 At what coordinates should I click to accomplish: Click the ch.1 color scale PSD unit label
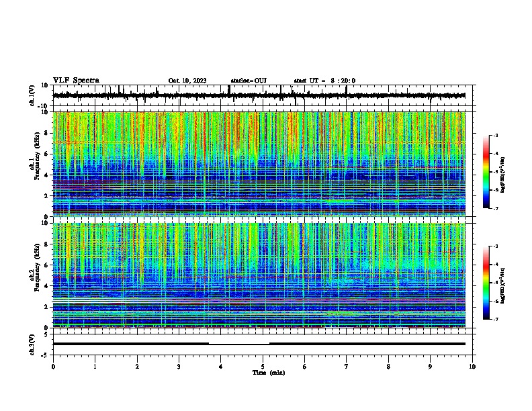(x=503, y=175)
